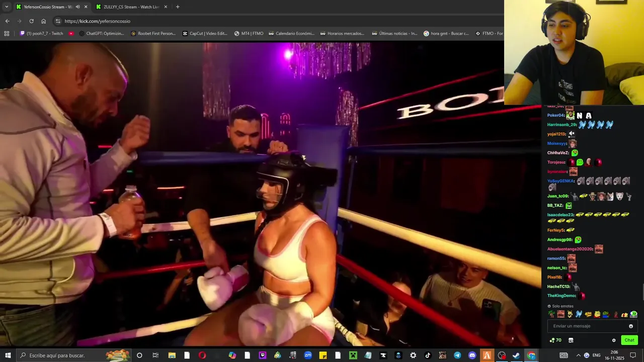The width and height of the screenshot is (644, 362).
Task: Open chat settings gear icon
Action: tap(614, 340)
